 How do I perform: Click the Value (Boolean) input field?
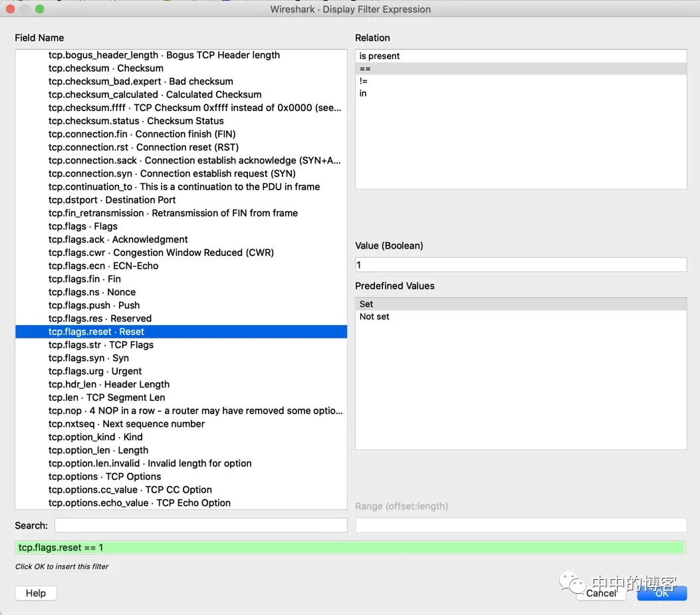pos(521,265)
